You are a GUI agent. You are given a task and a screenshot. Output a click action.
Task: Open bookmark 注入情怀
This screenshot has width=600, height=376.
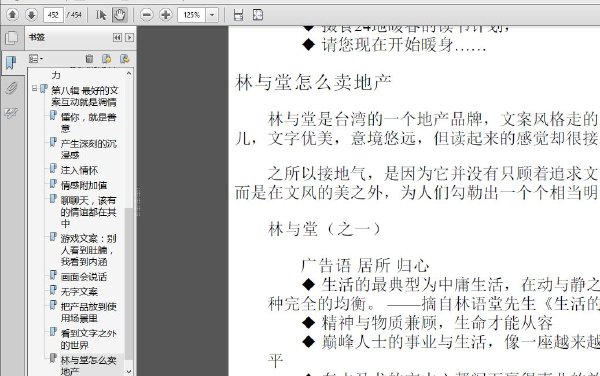pos(79,170)
